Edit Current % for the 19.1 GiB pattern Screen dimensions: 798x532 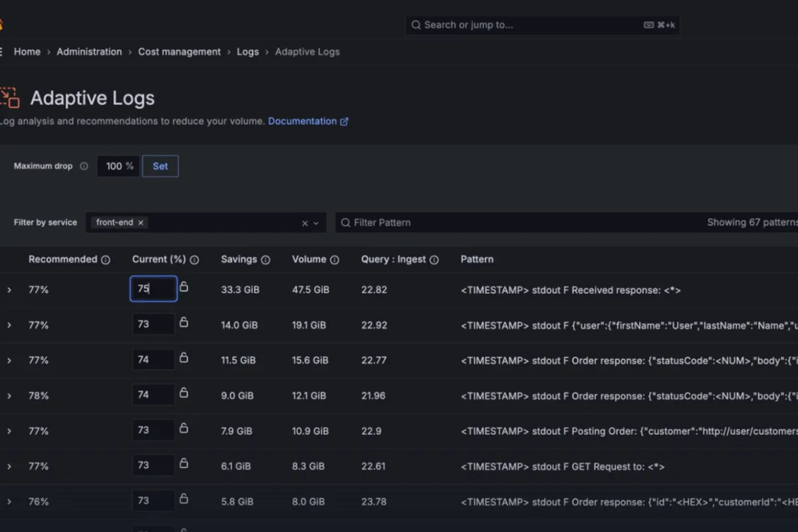[154, 325]
